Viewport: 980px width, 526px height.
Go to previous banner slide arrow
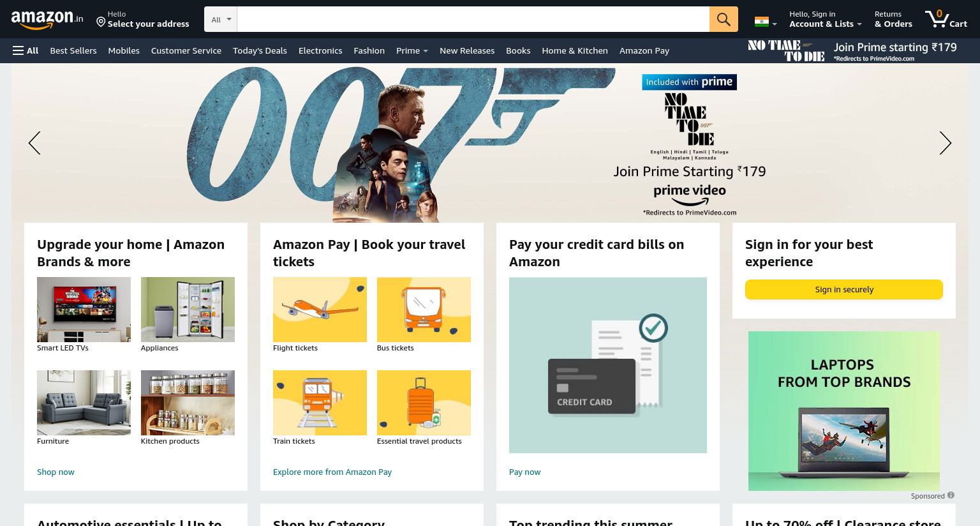click(34, 143)
